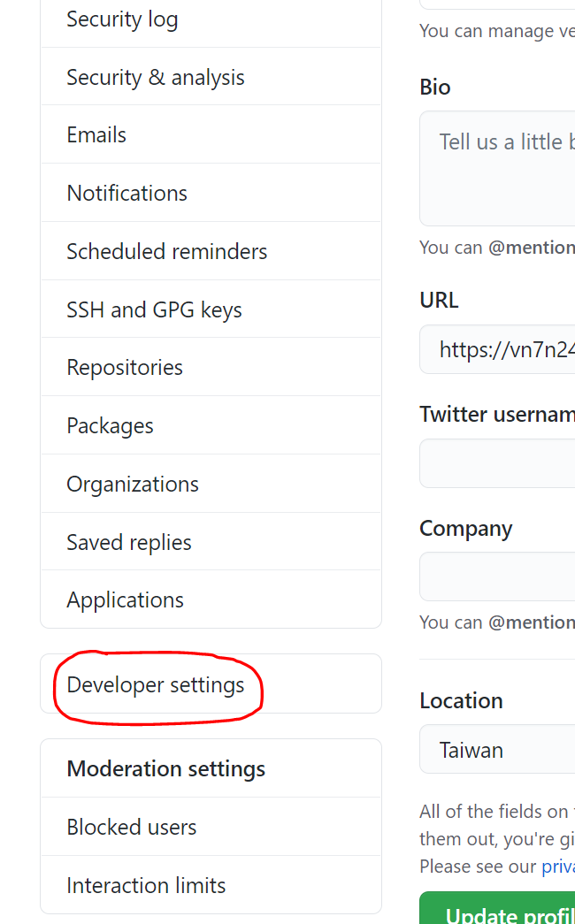Go to Security & analysis page
Viewport: 575px width, 924px height.
[156, 78]
